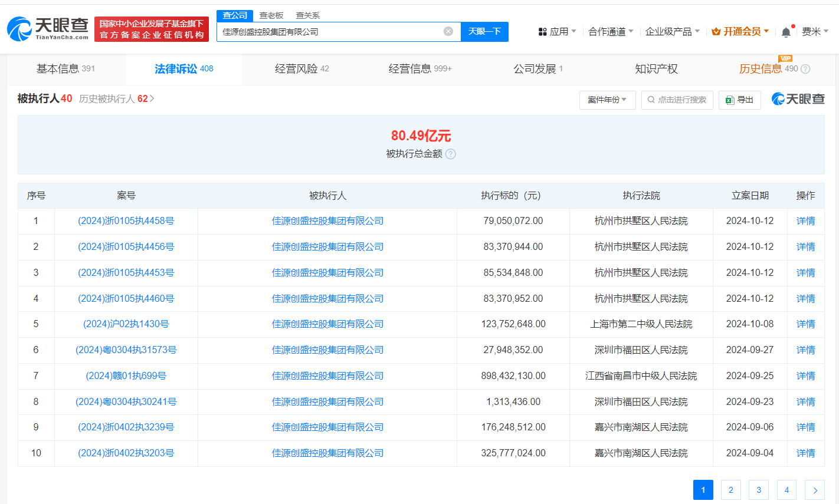
Task: Click the question mark icon beside 被执行总金额
Action: [x=451, y=154]
